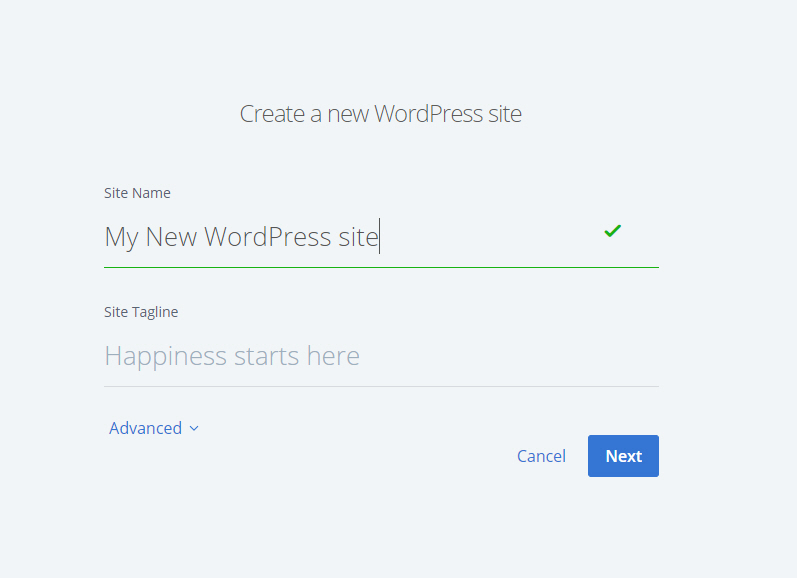The height and width of the screenshot is (578, 797).
Task: Click the 'Create a new WordPress site' heading
Action: tap(381, 113)
